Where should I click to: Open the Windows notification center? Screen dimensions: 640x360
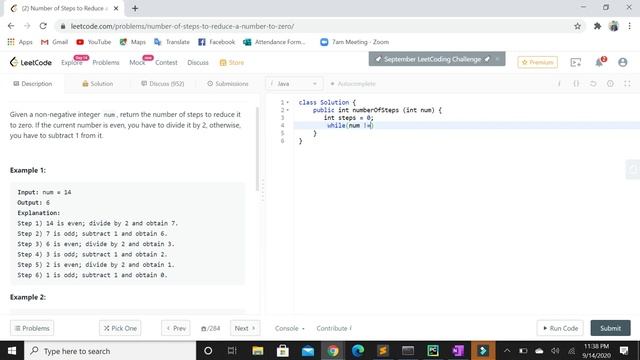click(624, 351)
